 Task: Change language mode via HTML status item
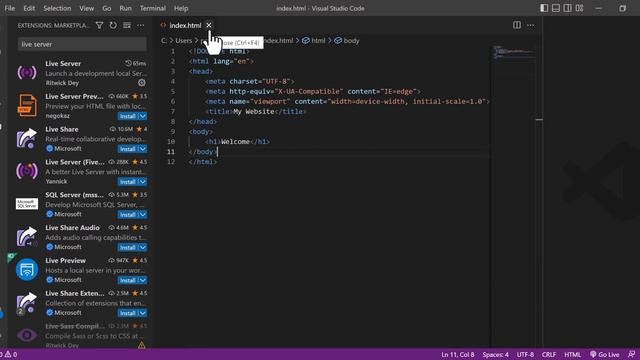[572, 355]
